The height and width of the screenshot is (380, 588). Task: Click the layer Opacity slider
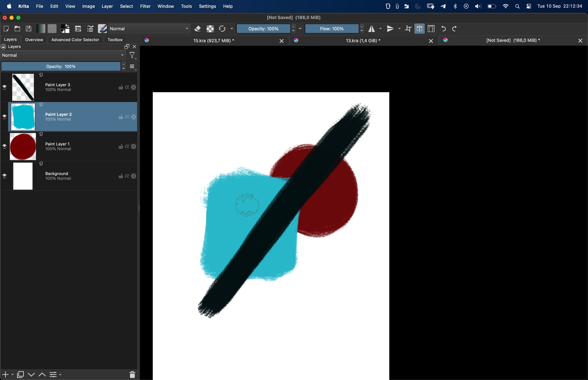click(x=61, y=66)
